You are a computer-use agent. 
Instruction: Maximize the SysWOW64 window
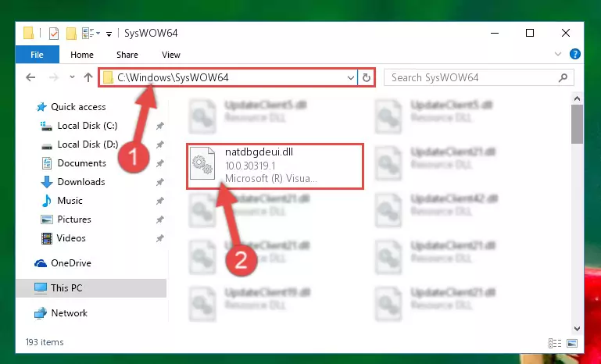coord(530,34)
